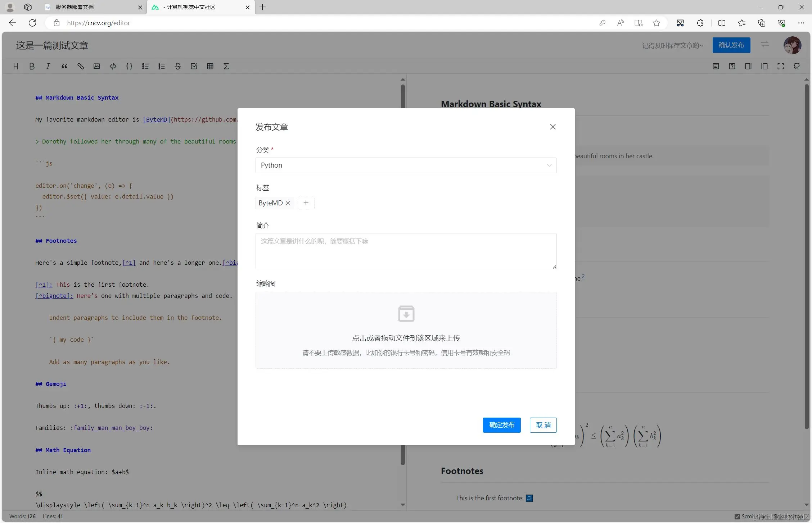The height and width of the screenshot is (523, 812).
Task: Insert an image using the image icon
Action: [97, 66]
